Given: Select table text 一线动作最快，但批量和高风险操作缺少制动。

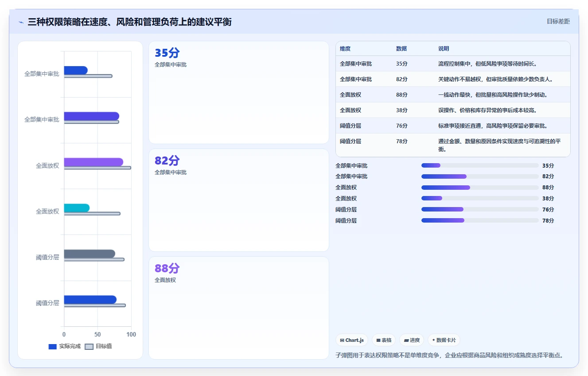Looking at the screenshot, I should tap(493, 95).
